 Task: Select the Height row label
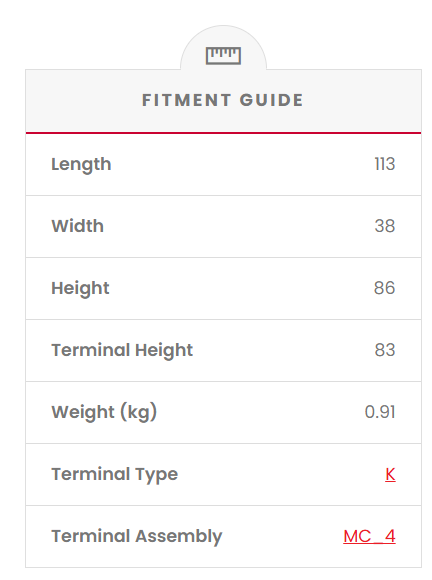[80, 289]
